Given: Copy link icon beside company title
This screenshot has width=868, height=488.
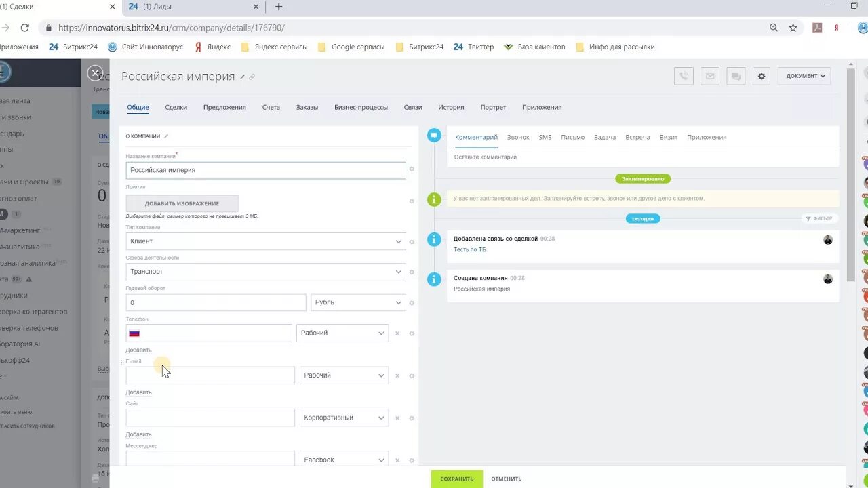Looking at the screenshot, I should click(x=252, y=77).
